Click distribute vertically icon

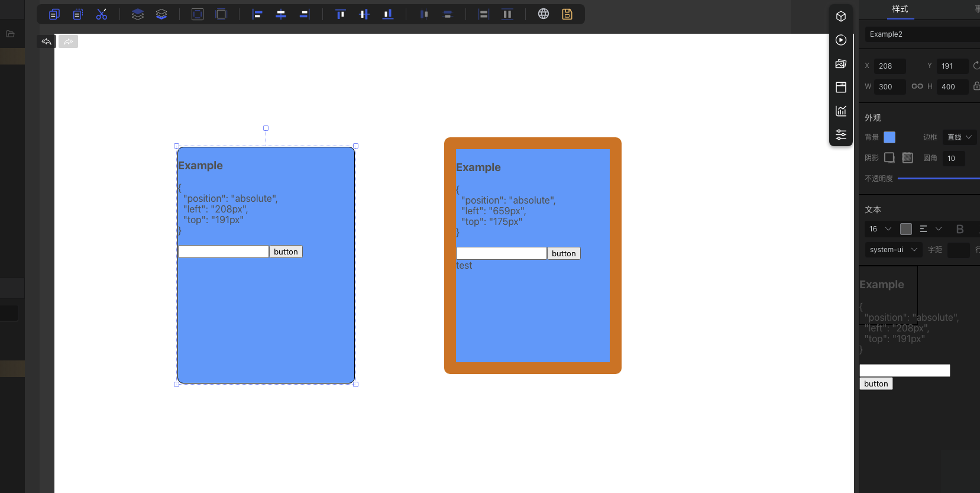[x=448, y=14]
